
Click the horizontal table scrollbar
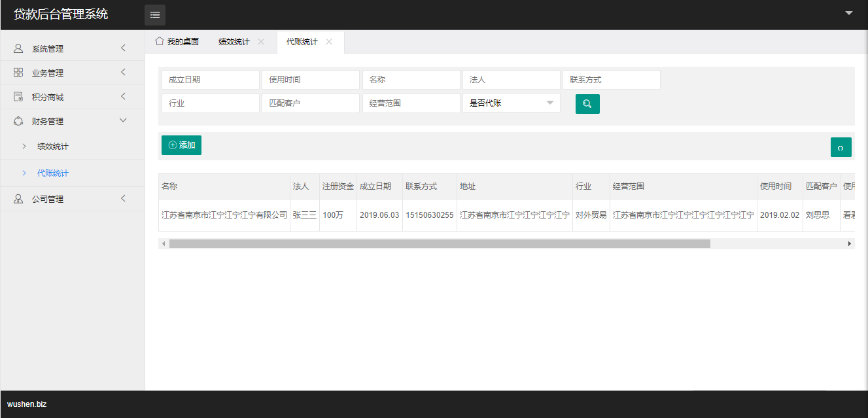coord(439,243)
